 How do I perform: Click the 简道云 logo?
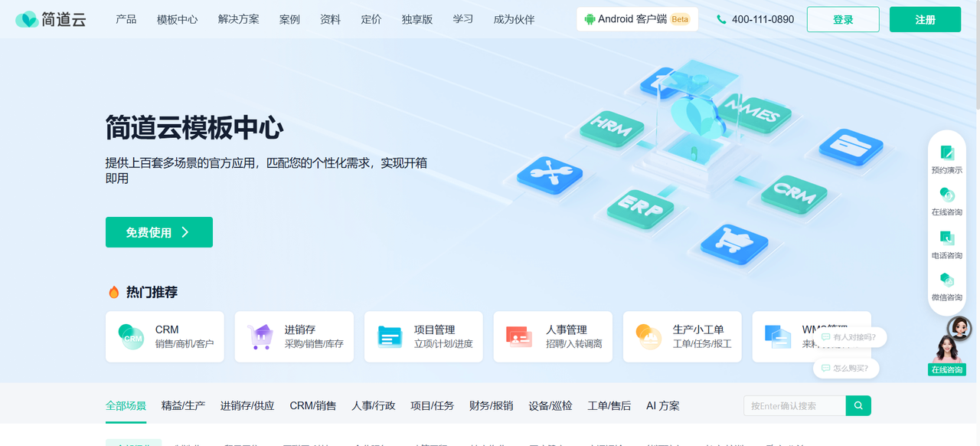51,19
